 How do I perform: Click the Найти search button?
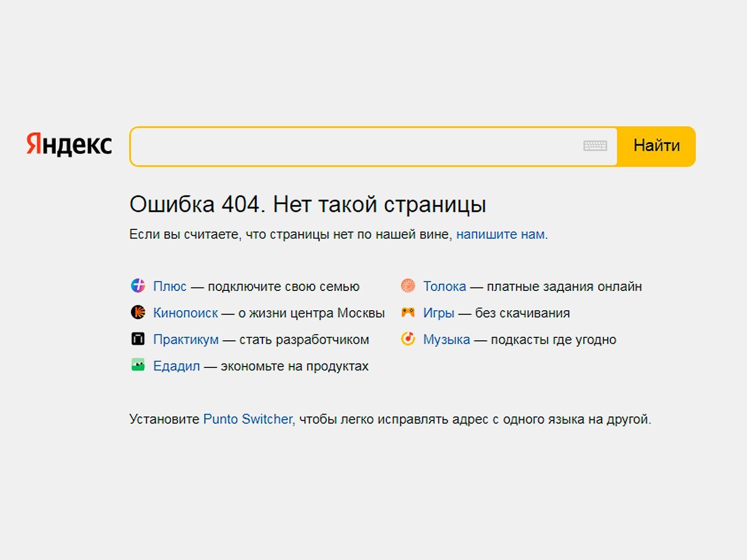pyautogui.click(x=656, y=146)
